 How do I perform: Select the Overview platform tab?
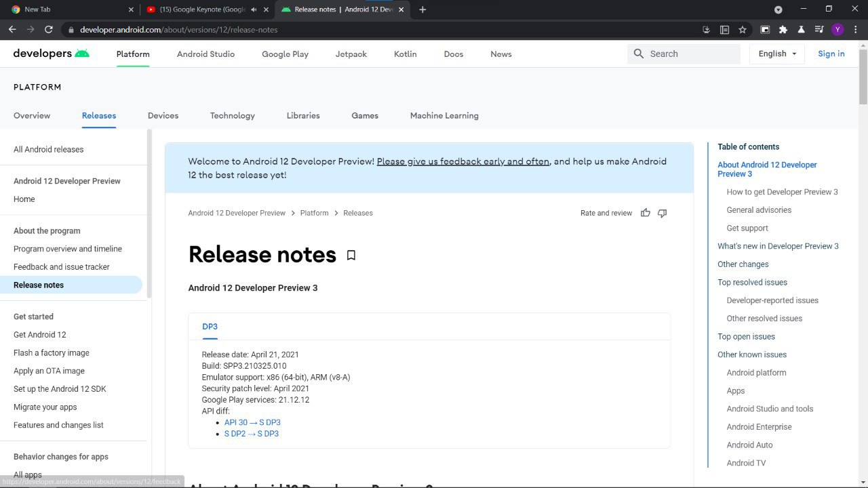coord(32,116)
